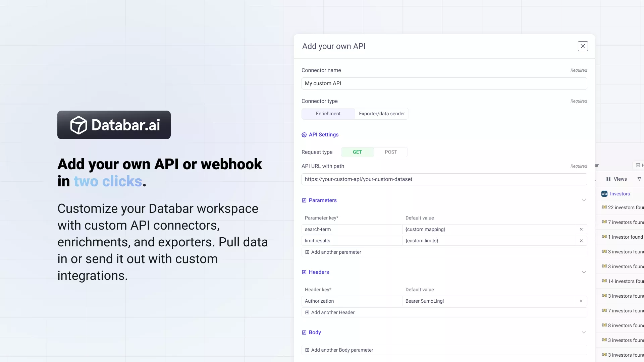This screenshot has width=644, height=362.
Task: Collapse the Body section chevron
Action: coord(584,333)
